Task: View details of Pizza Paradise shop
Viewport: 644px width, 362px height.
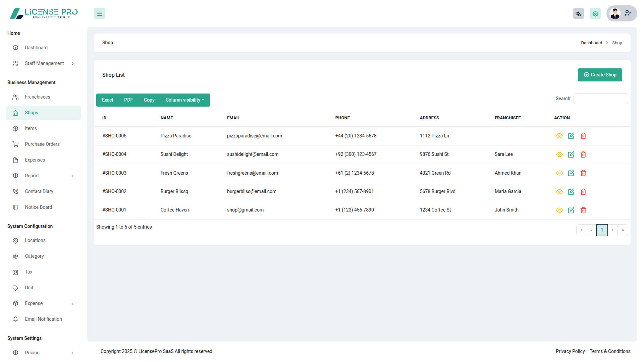Action: click(559, 136)
